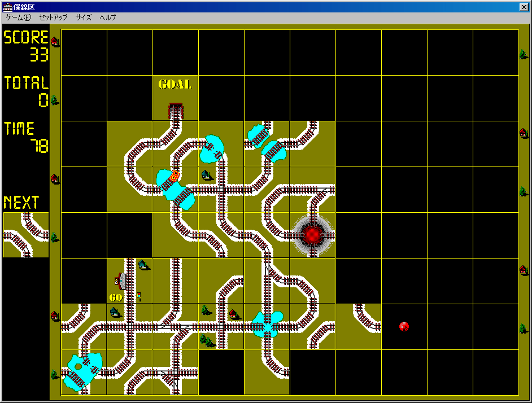Open the ゲーム(F) menu
Image resolution: width=532 pixels, height=403 pixels.
[19, 17]
